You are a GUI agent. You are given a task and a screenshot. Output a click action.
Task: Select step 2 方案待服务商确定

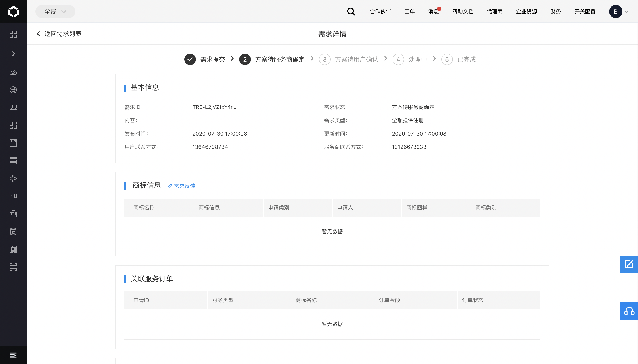(x=272, y=59)
